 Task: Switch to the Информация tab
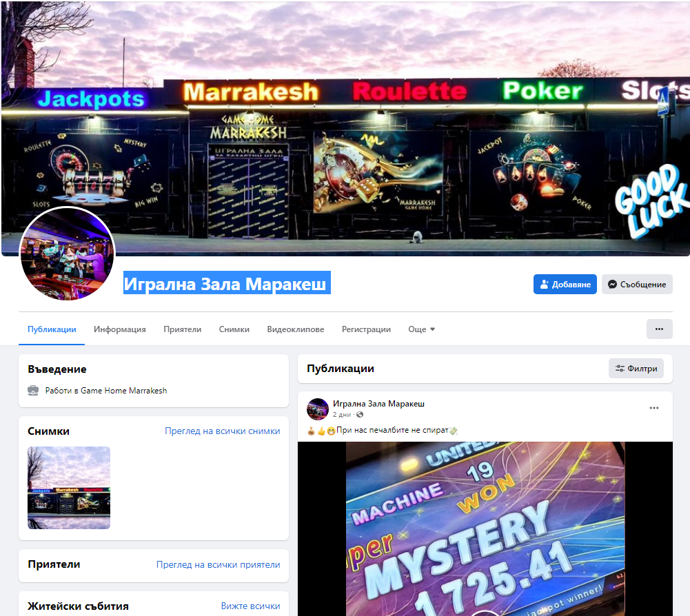click(120, 329)
